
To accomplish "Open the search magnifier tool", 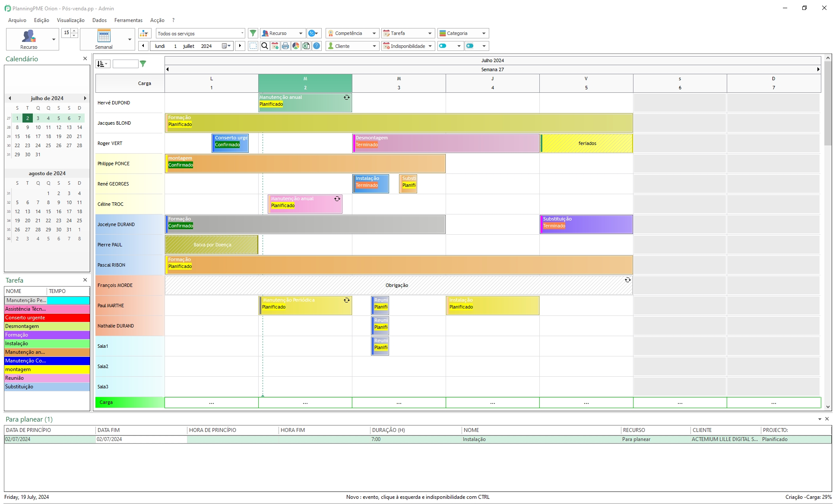I will 265,46.
